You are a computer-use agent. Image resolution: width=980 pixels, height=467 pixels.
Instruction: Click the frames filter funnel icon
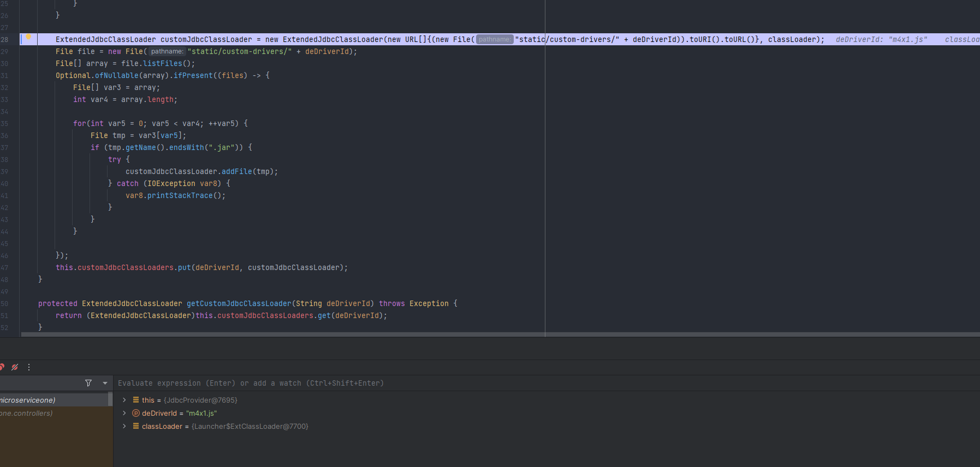point(88,383)
